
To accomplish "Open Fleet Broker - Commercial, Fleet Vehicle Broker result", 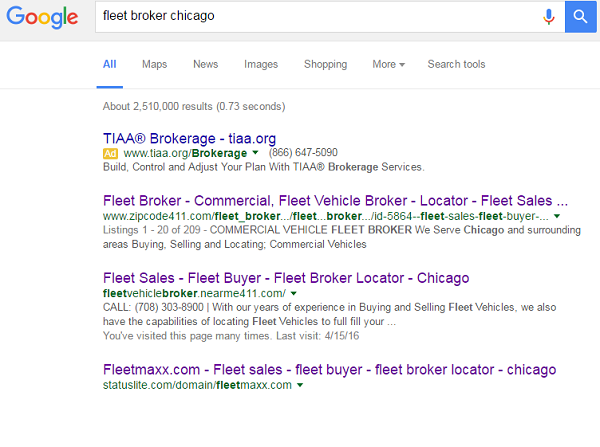I will tap(335, 199).
